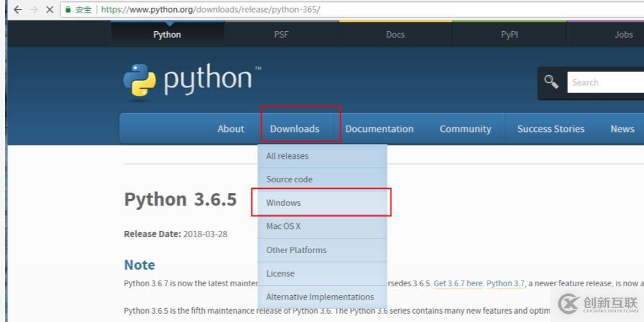Focus the Search input field
The width and height of the screenshot is (644, 322).
tap(606, 82)
